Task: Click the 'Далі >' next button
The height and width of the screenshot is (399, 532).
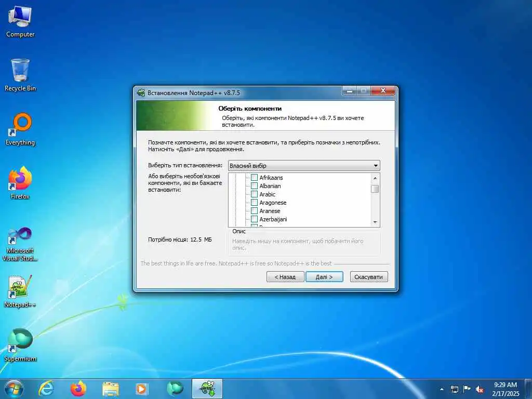Action: 324,277
